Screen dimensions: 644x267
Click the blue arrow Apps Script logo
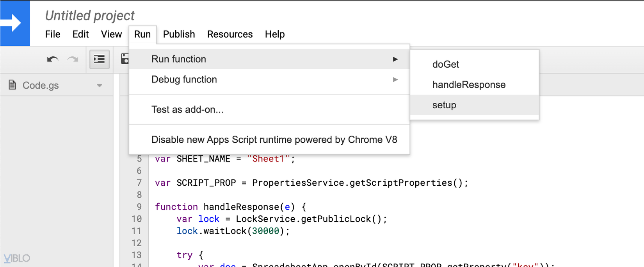coord(15,23)
